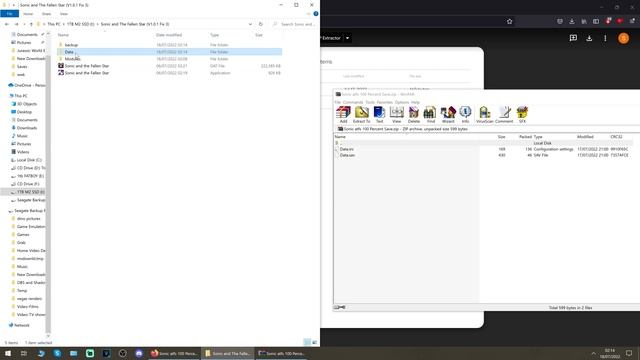The width and height of the screenshot is (640, 360).
Task: Open the Extractor dropdown arrow on web page
Action: point(347,38)
